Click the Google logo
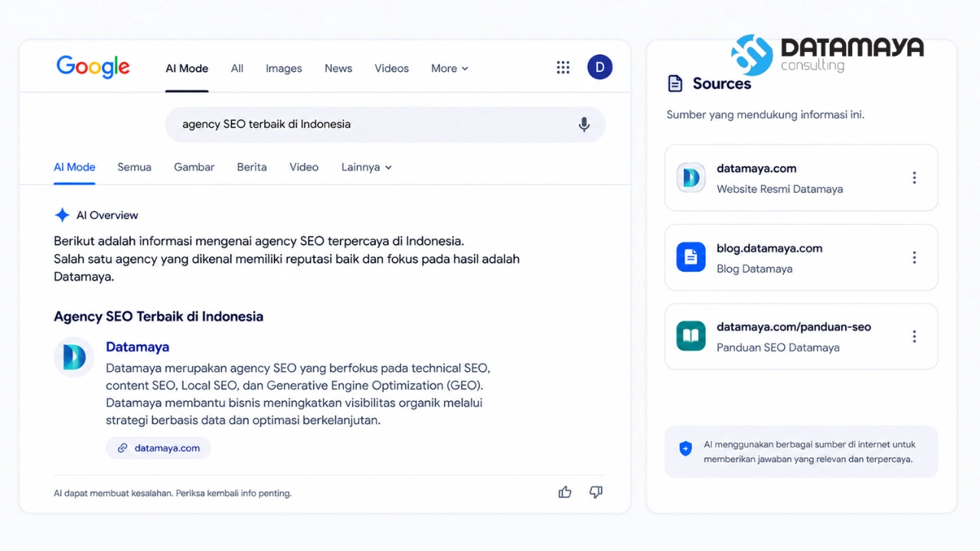The width and height of the screenshot is (980, 551). [93, 67]
